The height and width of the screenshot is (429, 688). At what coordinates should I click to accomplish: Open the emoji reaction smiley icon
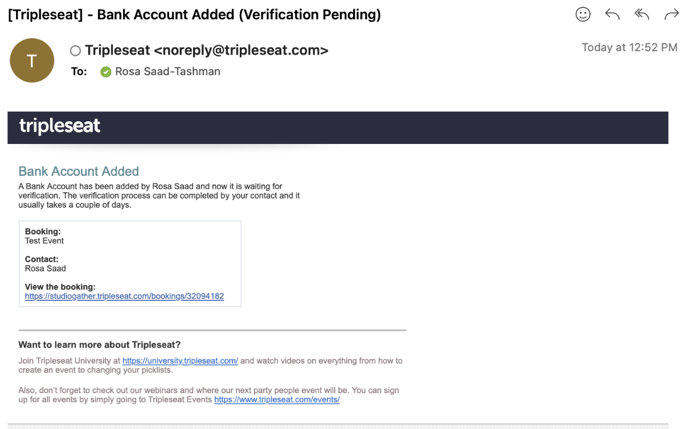click(583, 14)
